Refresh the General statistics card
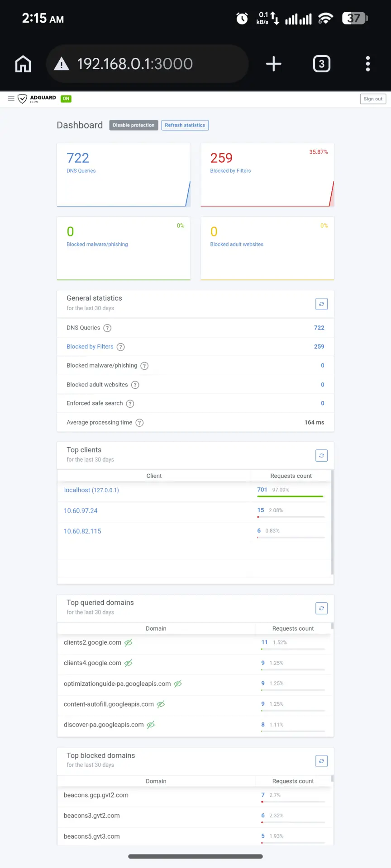391x868 pixels. tap(321, 304)
